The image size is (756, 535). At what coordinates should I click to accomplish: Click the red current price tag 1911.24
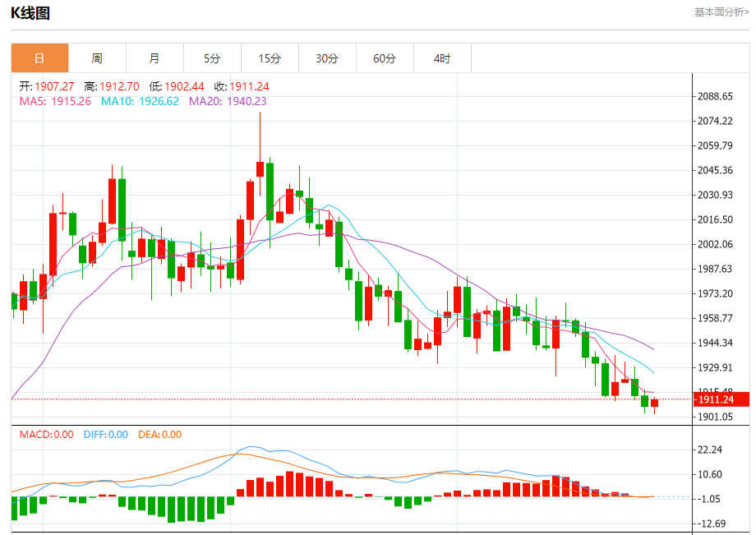[721, 399]
